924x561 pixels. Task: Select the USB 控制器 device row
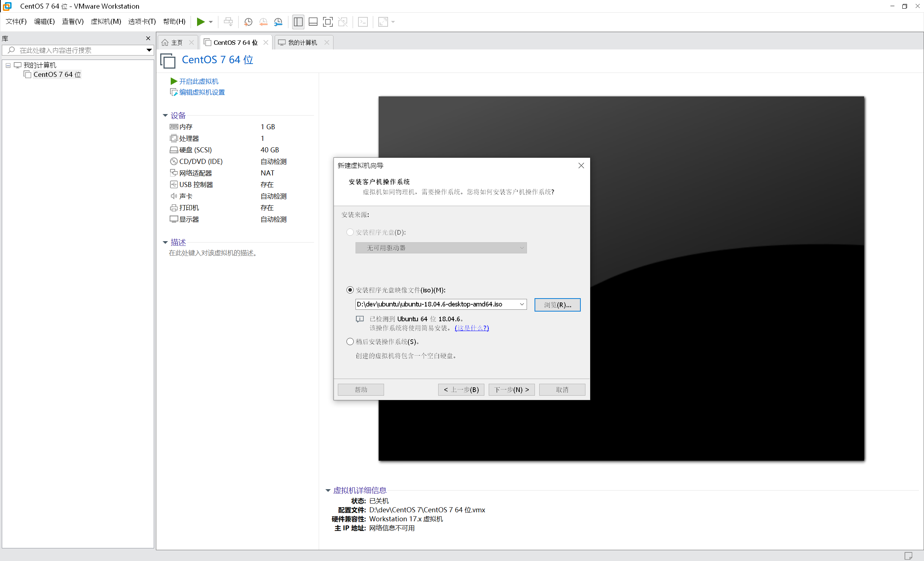tap(241, 184)
